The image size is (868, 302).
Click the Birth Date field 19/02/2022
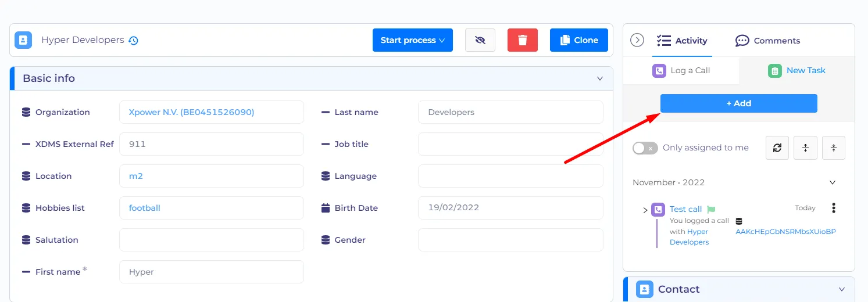[x=510, y=208]
